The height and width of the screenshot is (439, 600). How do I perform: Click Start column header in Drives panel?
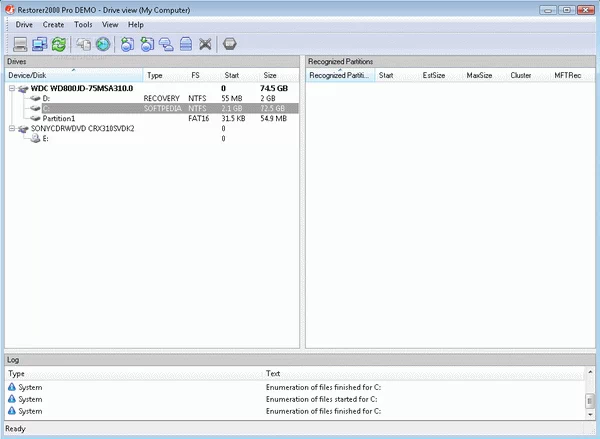[240, 75]
